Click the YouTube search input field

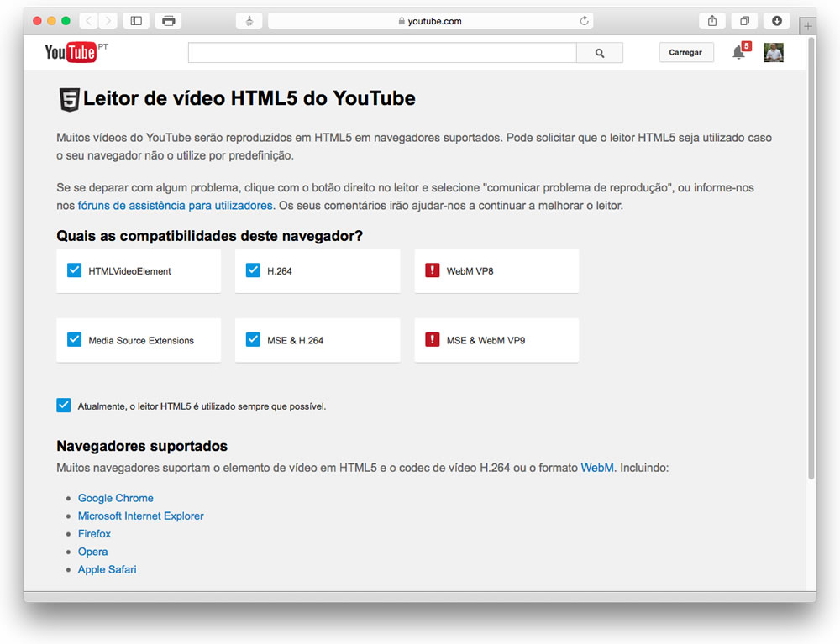click(x=382, y=53)
